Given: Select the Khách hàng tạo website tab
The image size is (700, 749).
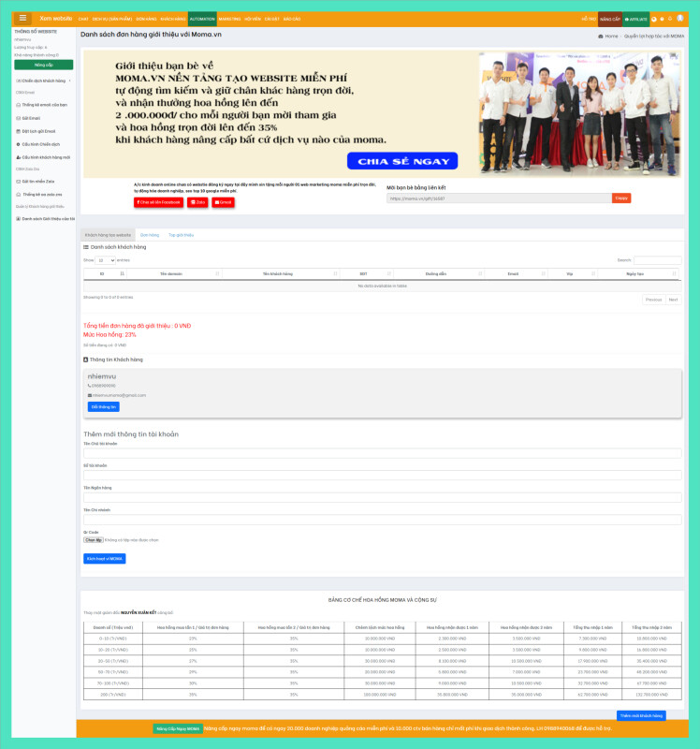Looking at the screenshot, I should pyautogui.click(x=108, y=235).
